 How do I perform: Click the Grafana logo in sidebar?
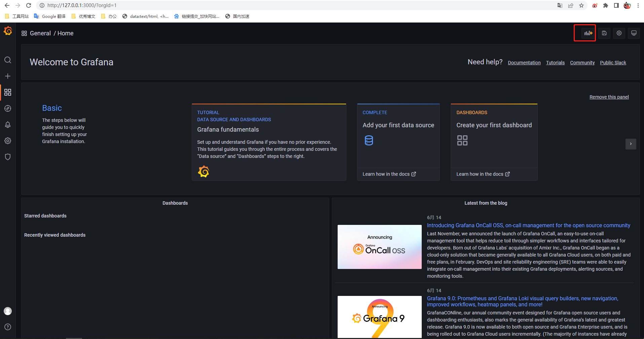click(x=8, y=31)
